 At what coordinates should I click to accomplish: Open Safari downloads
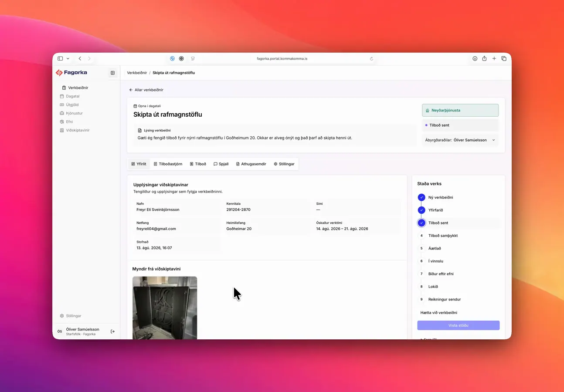coord(475,58)
